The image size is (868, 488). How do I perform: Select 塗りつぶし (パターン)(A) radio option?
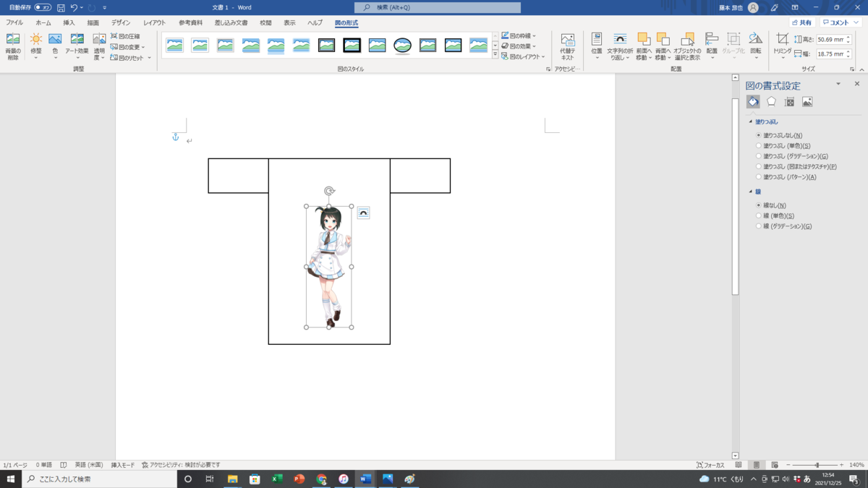[786, 177]
